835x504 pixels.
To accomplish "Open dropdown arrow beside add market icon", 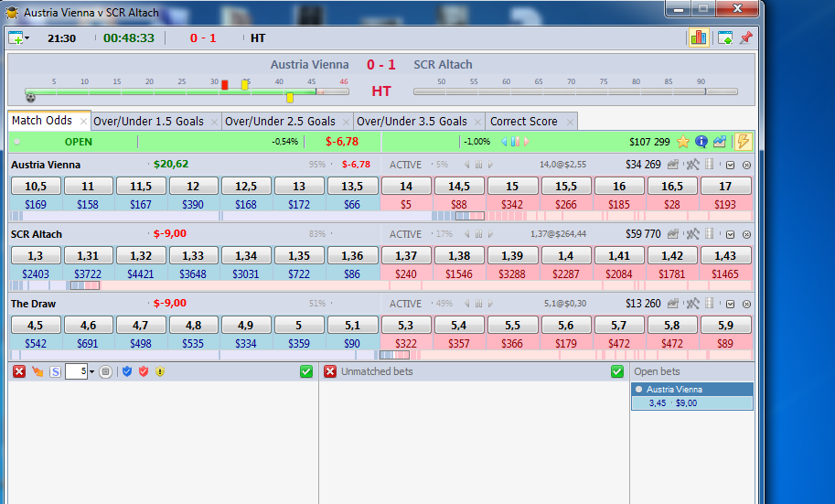I will [x=27, y=38].
